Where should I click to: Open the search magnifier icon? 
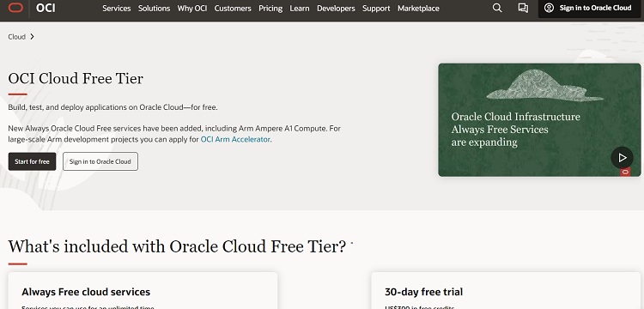coord(497,9)
